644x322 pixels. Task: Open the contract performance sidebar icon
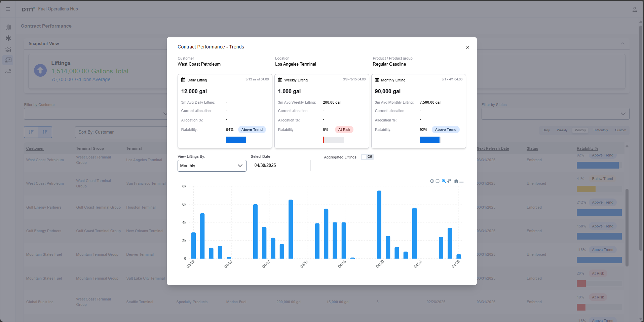click(8, 60)
